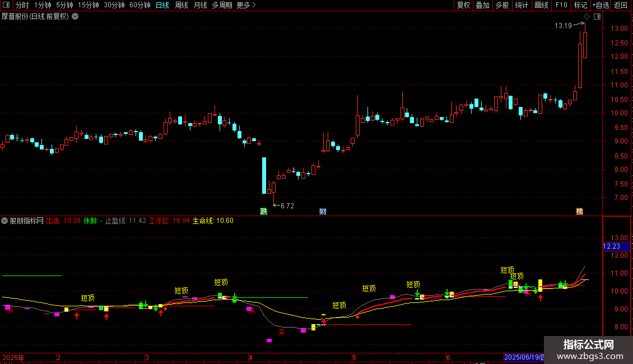Click 返回 to go back
This screenshot has width=633, height=364.
pyautogui.click(x=621, y=5)
